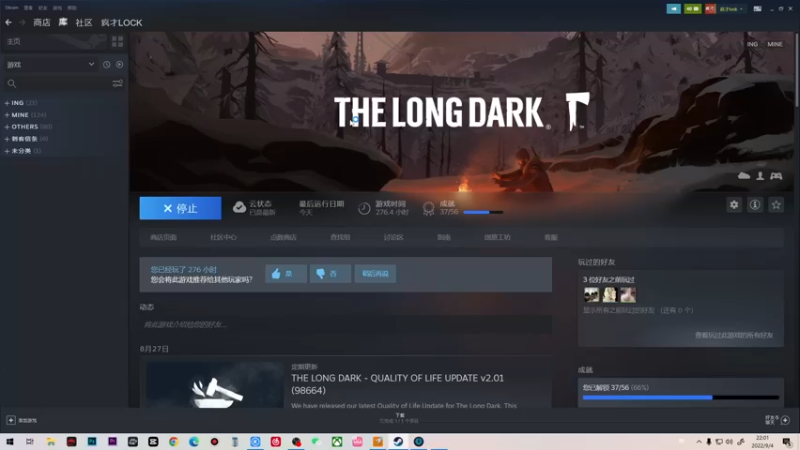
Task: Click the blue announcement icon in title bar
Action: (673, 9)
